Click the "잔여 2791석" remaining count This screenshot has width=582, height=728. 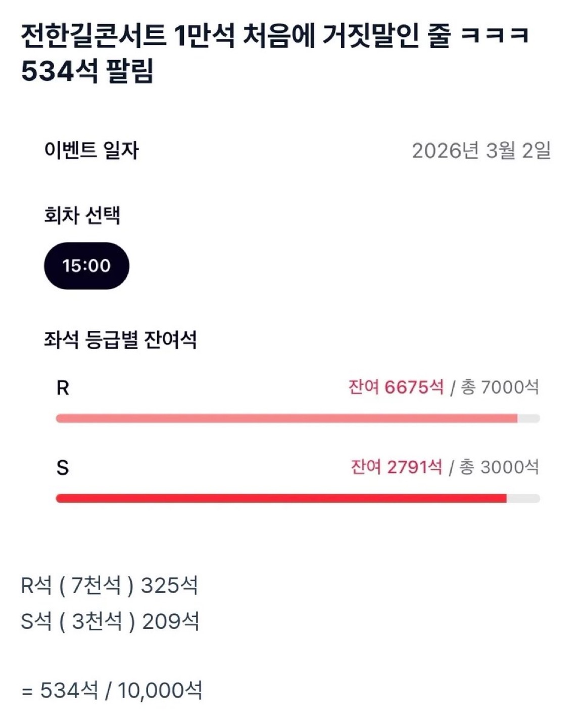click(x=397, y=467)
